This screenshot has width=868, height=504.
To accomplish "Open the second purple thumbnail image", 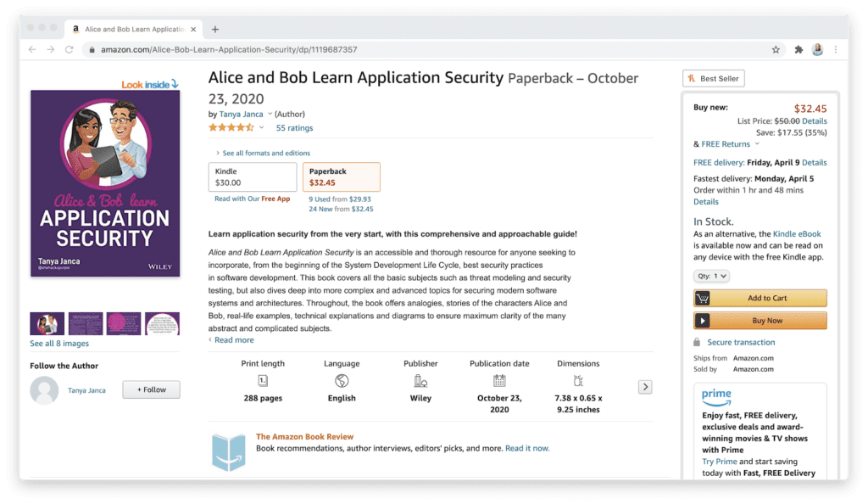I will (86, 323).
